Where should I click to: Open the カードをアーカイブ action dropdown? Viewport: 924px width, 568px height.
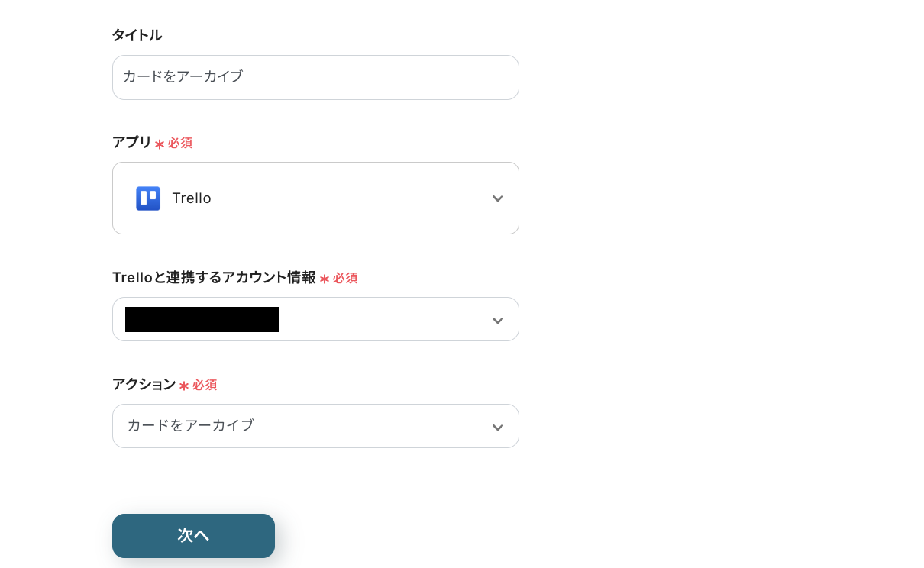(315, 426)
